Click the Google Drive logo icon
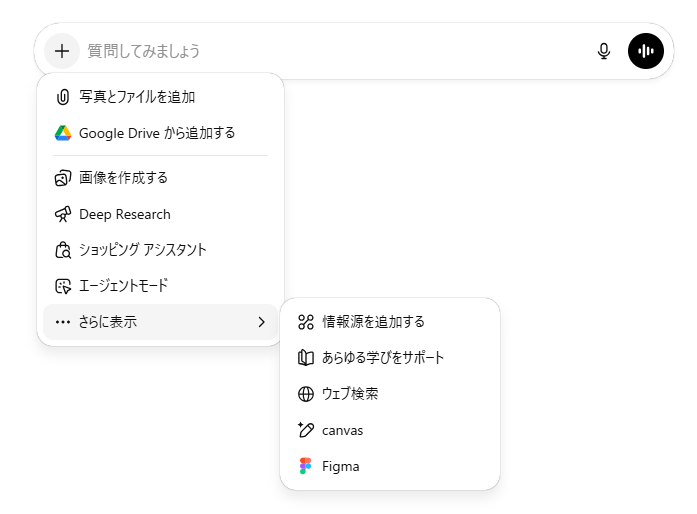This screenshot has width=697, height=514. [x=63, y=133]
